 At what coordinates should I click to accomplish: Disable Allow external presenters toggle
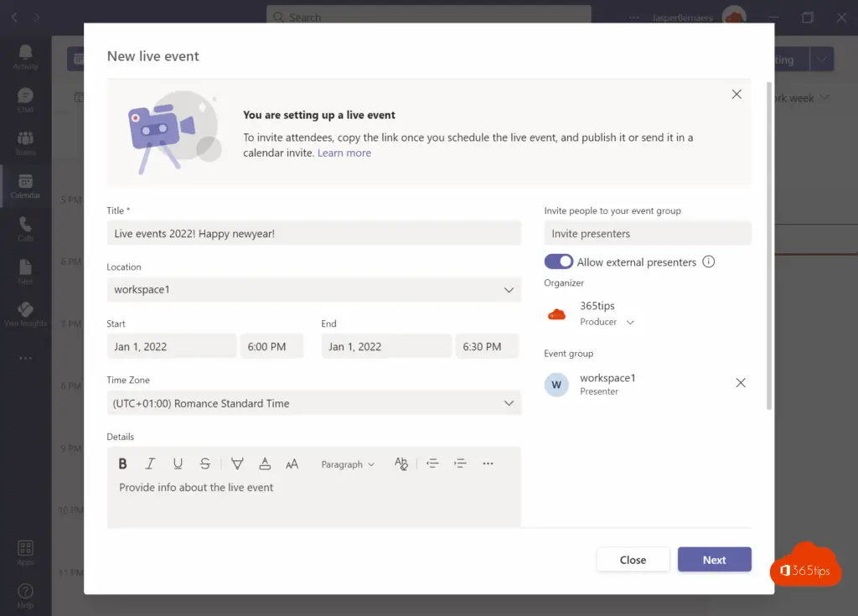(559, 261)
